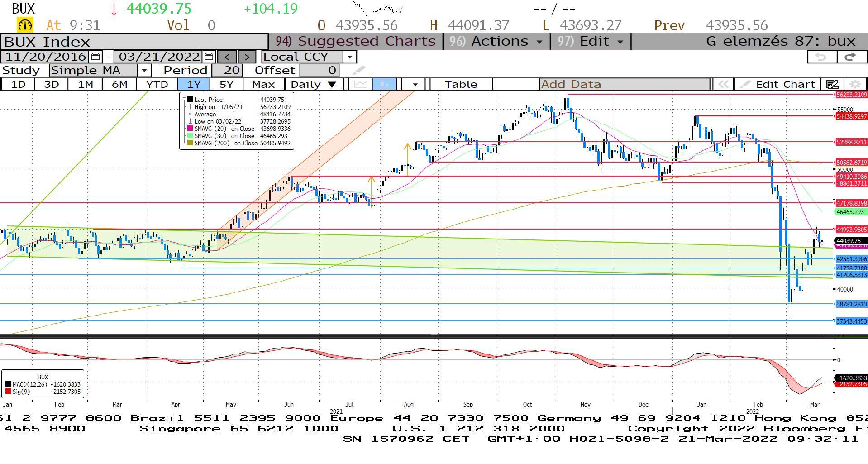
Task: Open the chart type dropdown arrow
Action: click(x=415, y=84)
